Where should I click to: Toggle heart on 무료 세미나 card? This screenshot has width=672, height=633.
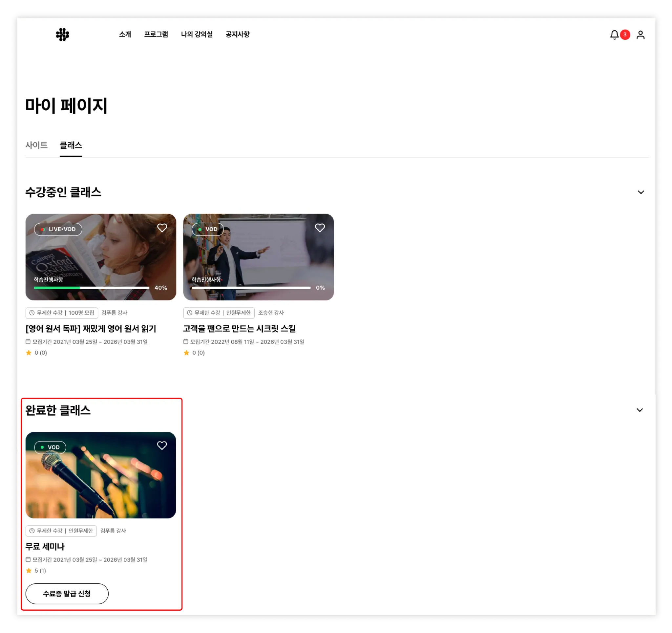[x=162, y=446]
